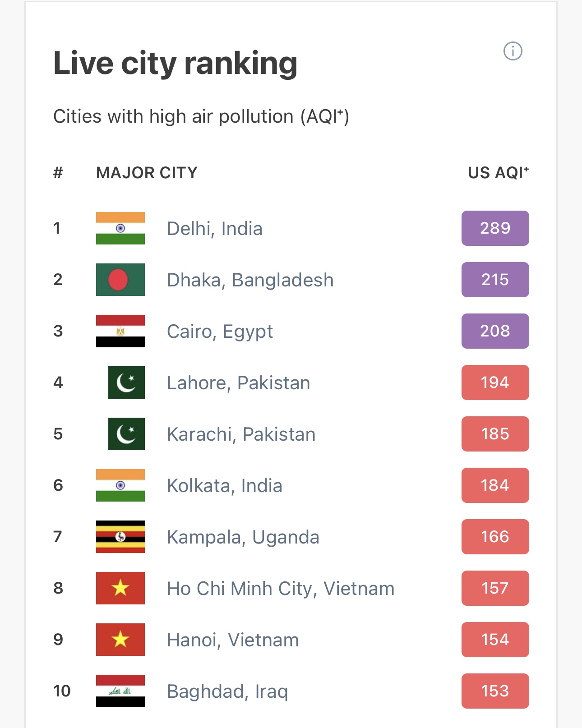
Task: Select Kolkata, India from the list
Action: [x=224, y=486]
